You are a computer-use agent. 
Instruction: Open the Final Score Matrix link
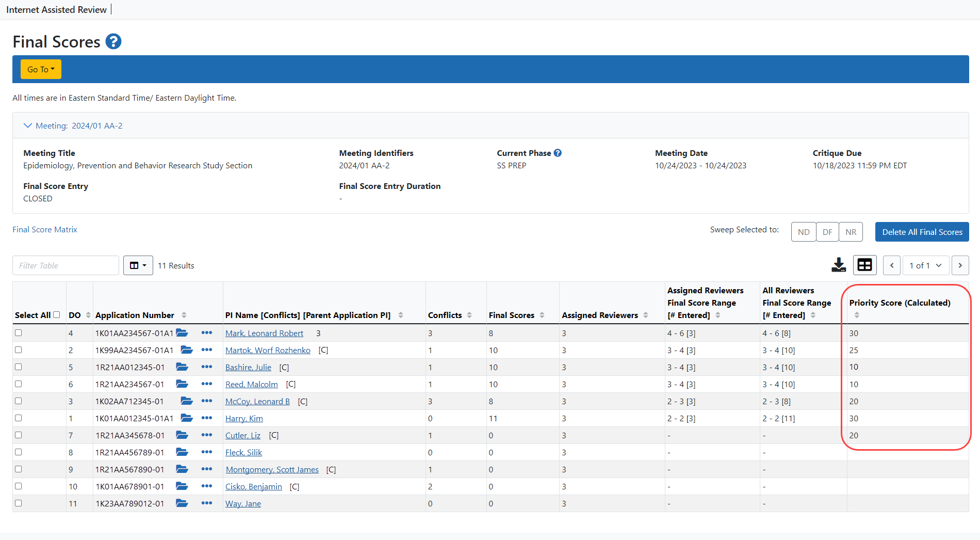click(45, 229)
